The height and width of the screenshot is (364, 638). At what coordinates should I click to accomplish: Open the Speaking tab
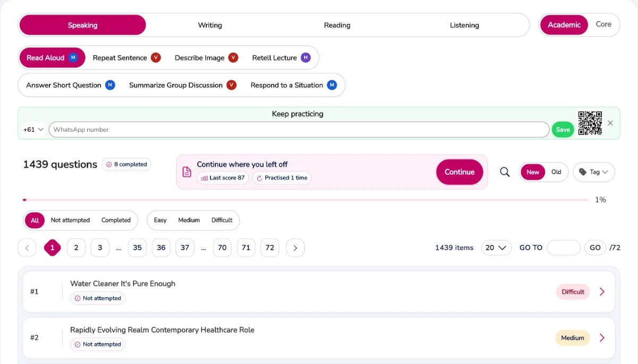[x=82, y=25]
